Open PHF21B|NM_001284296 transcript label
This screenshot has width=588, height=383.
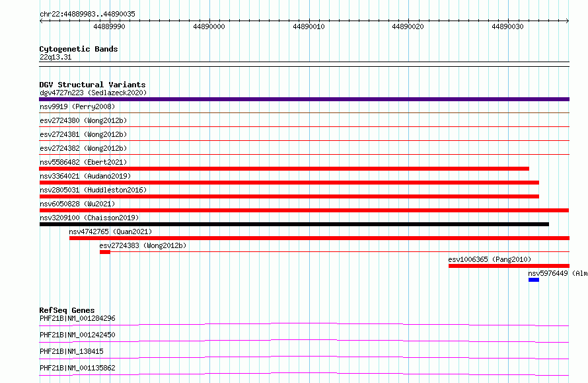pyautogui.click(x=77, y=318)
